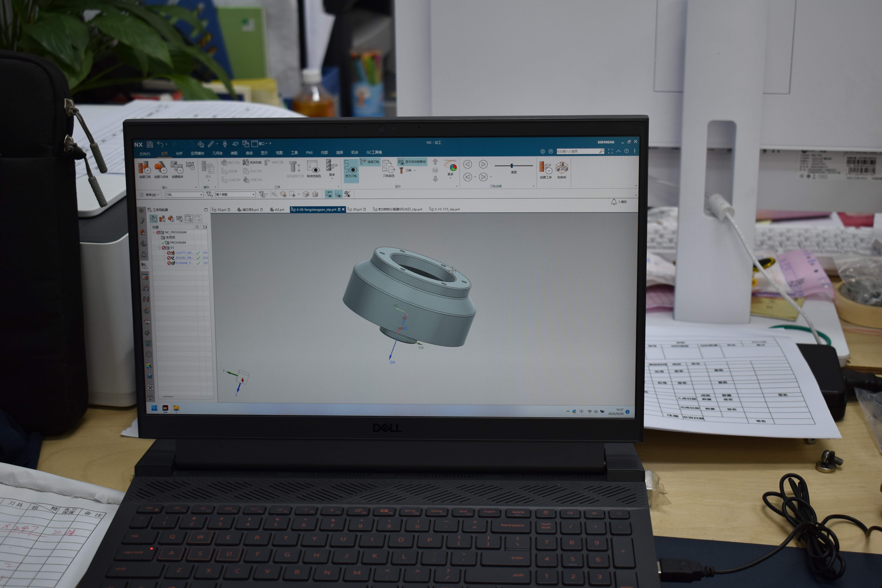Toggle 显示非切削移动 non-cutting moves display

pyautogui.click(x=412, y=162)
